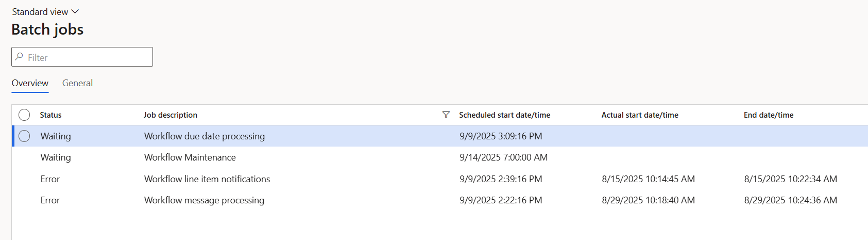Sort by the Status column header
Screen dimensions: 868x240
50,115
